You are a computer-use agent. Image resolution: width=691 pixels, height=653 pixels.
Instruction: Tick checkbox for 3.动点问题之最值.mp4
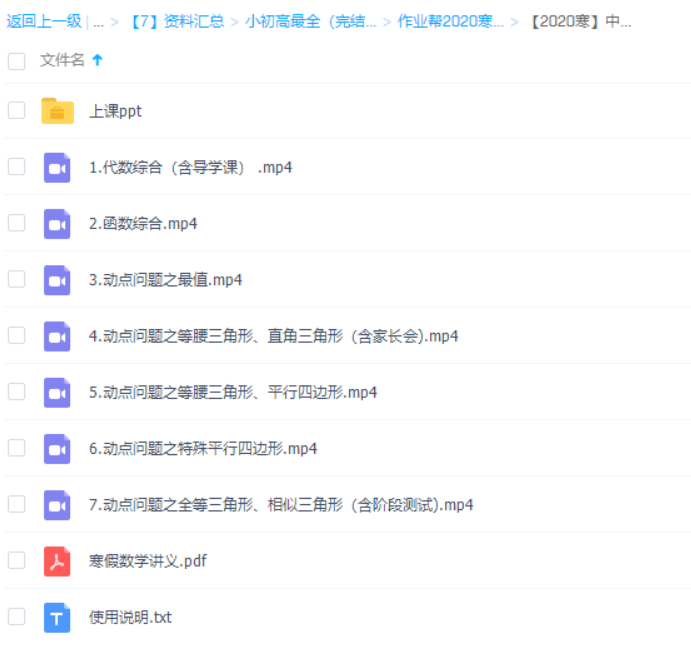tap(16, 279)
